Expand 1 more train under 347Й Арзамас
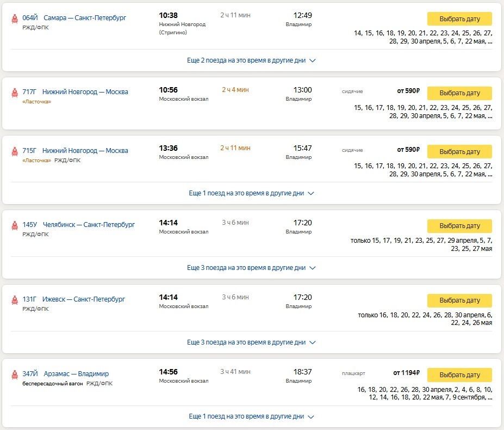Viewport: 504px width, 430px height. click(251, 416)
